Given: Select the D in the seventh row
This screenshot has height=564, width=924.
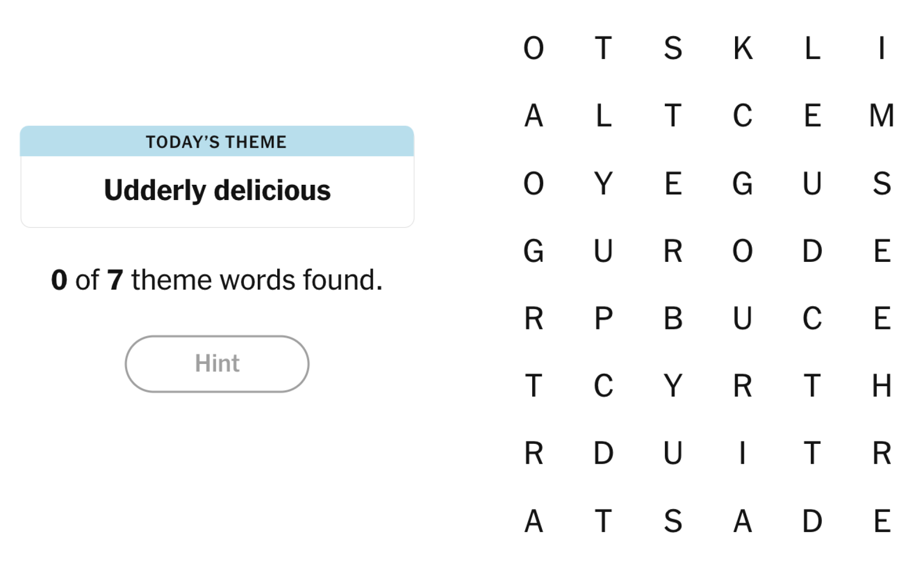Looking at the screenshot, I should [603, 453].
